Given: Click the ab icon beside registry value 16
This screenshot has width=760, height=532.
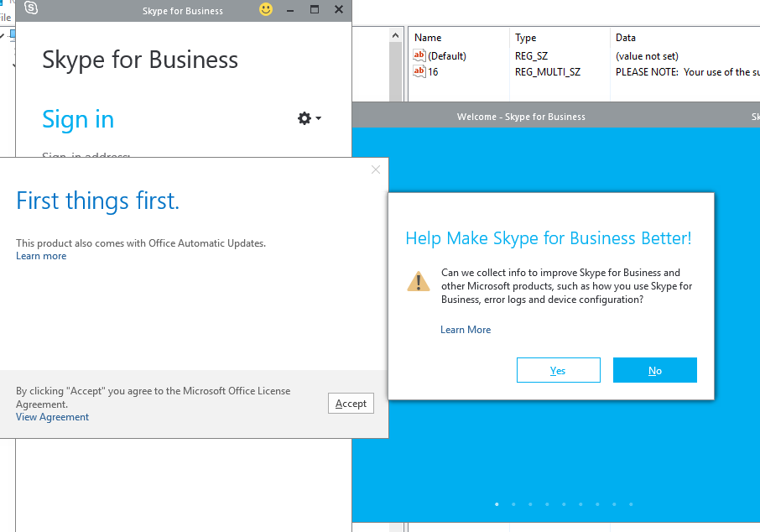Looking at the screenshot, I should pos(419,71).
